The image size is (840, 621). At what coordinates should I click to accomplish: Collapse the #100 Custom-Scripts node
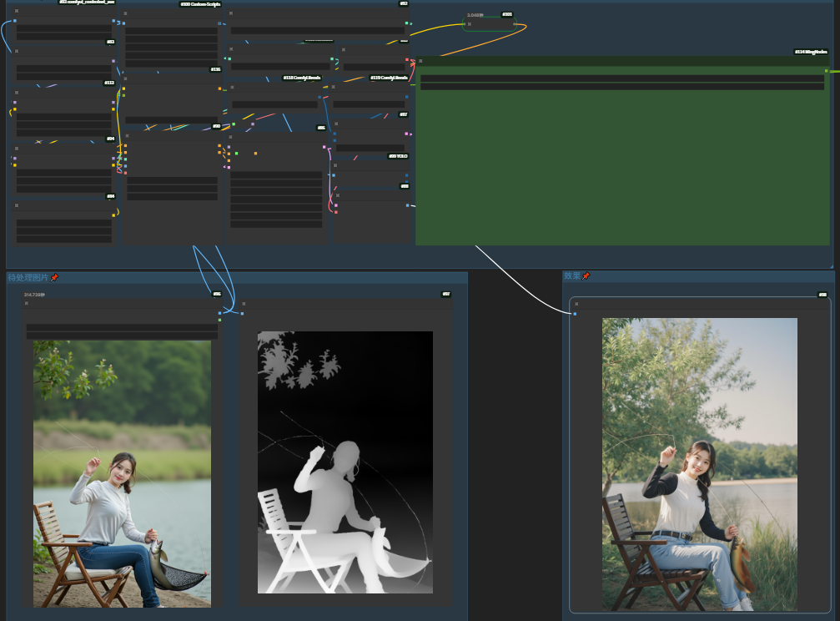[x=125, y=13]
